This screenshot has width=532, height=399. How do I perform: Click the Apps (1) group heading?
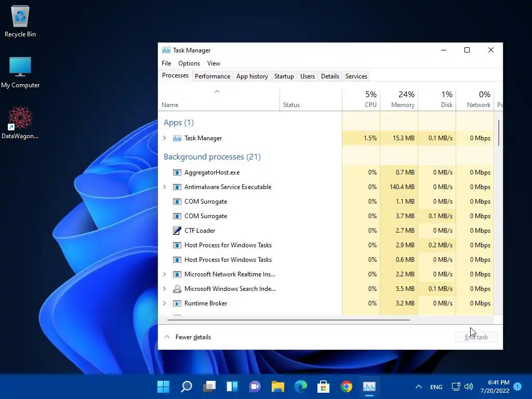[179, 123]
